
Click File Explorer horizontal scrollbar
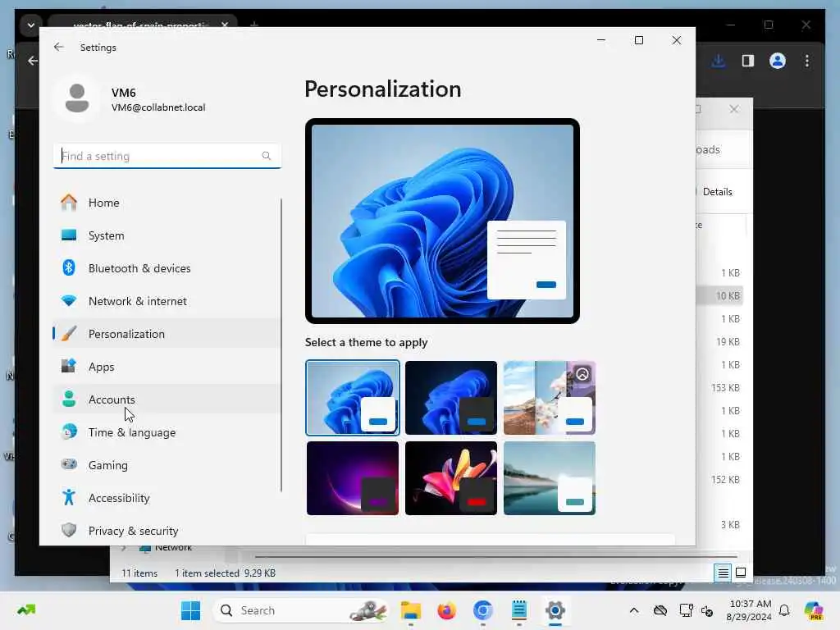click(x=495, y=557)
